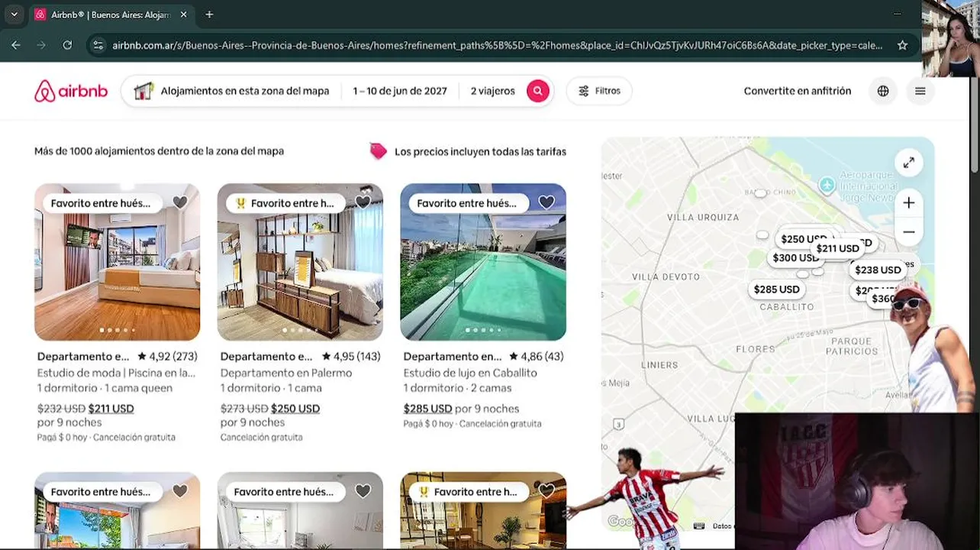Bookmark this page with the star
980x550 pixels.
click(902, 45)
